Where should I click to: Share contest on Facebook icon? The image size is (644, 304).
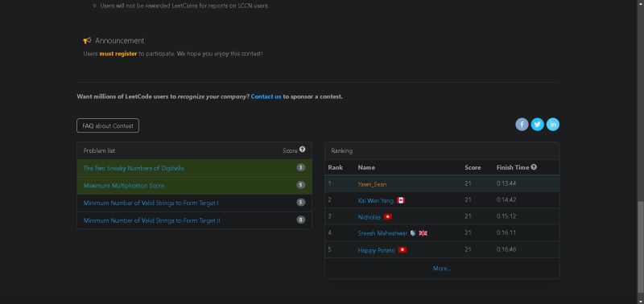(522, 125)
